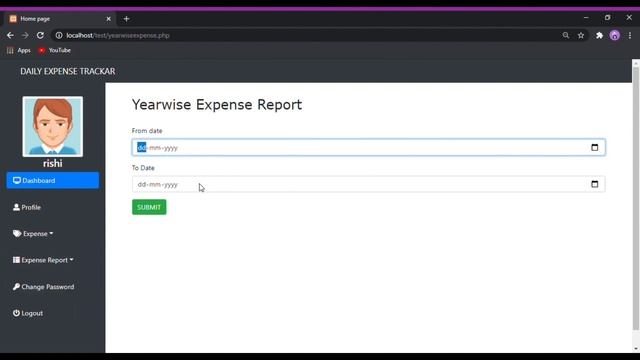Image resolution: width=640 pixels, height=360 pixels.
Task: Restore down the browser window
Action: click(x=607, y=18)
